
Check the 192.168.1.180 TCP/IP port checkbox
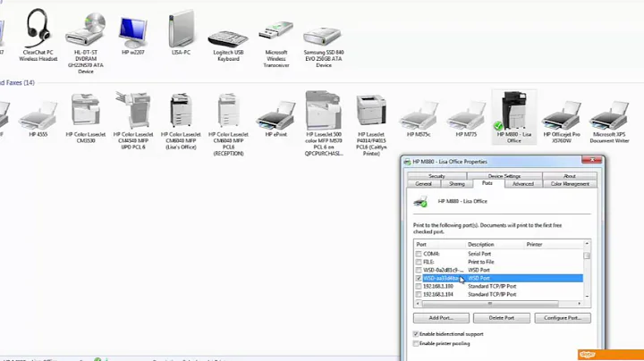pos(418,286)
